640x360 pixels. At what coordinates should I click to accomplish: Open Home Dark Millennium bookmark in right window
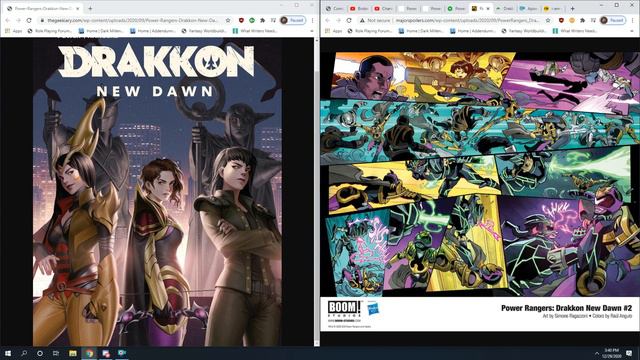(421, 31)
